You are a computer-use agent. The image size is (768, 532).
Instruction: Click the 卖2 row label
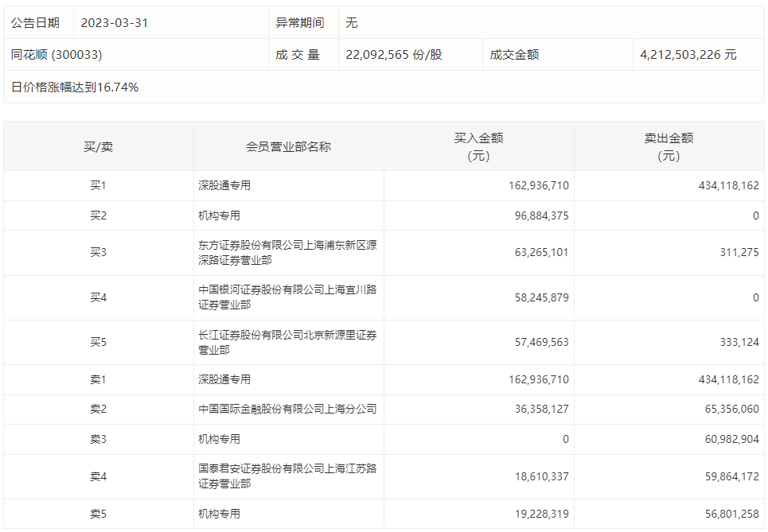tap(98, 410)
